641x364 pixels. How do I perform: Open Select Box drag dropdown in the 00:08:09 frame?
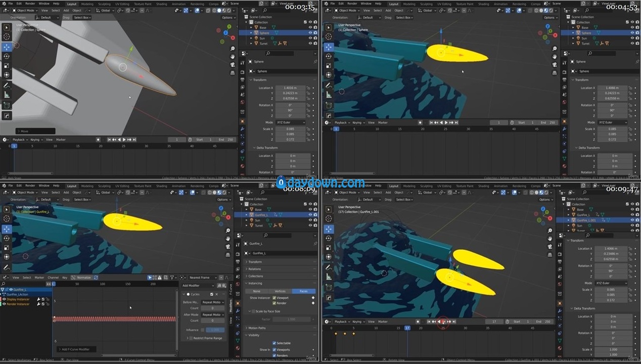click(x=82, y=200)
